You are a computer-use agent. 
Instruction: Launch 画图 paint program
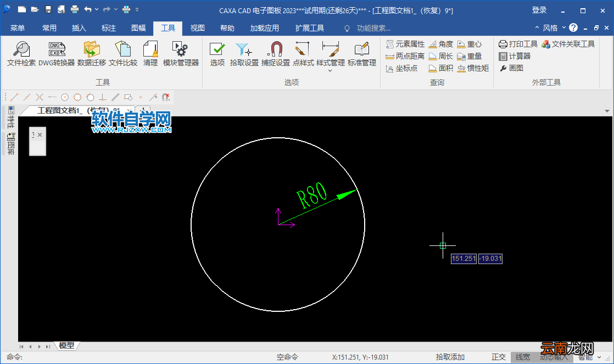[511, 69]
